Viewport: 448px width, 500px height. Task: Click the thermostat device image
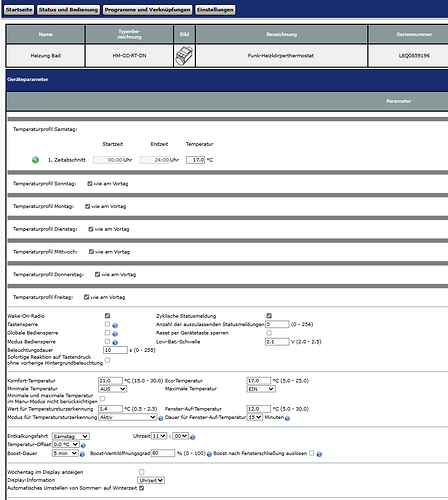point(184,56)
